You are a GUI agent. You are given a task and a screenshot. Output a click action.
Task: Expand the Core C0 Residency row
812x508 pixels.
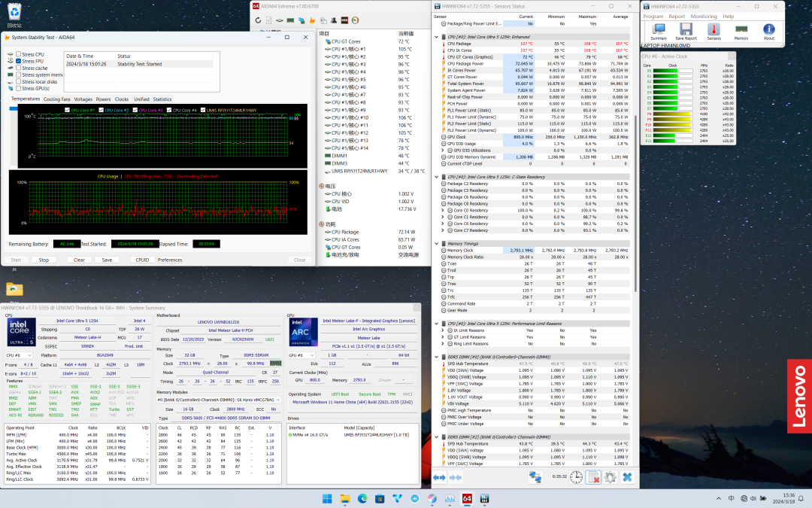444,211
